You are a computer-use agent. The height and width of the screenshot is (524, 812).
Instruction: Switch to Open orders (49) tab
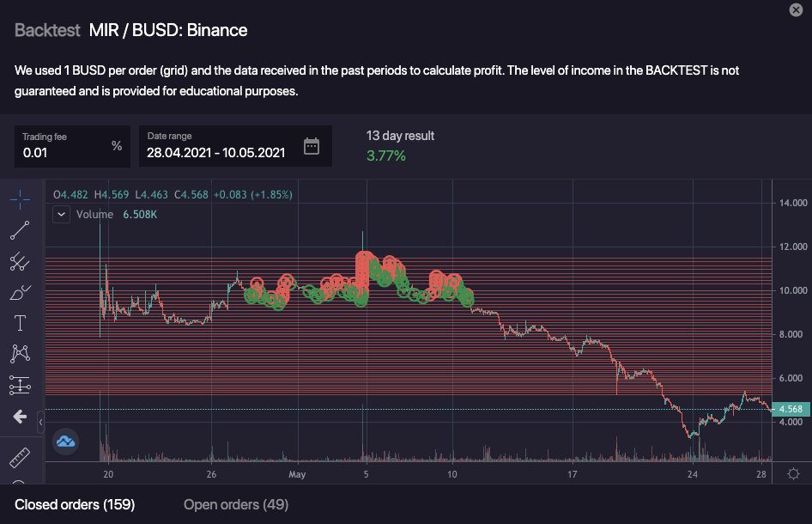tap(236, 504)
